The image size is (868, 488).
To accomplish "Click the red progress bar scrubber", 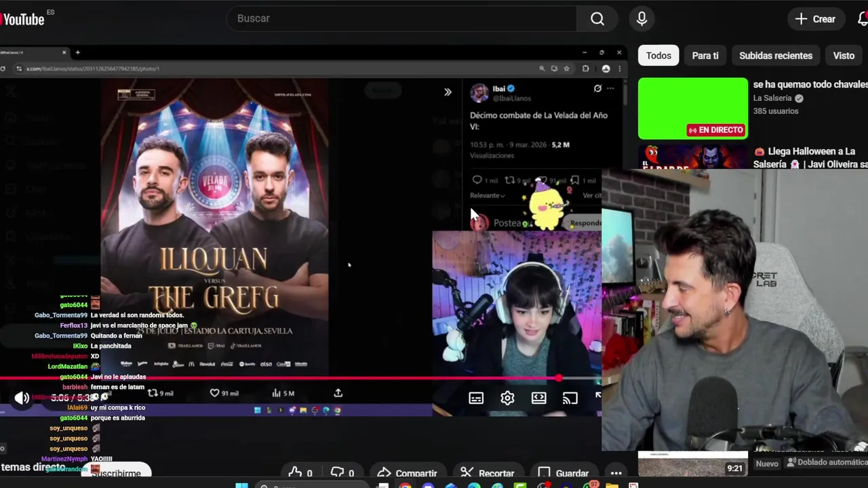I will (x=558, y=378).
